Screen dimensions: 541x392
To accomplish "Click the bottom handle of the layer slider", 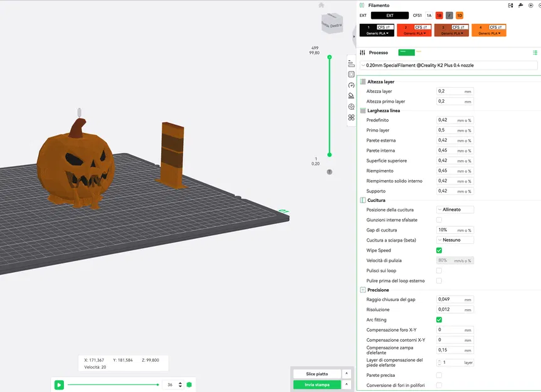I will [330, 155].
